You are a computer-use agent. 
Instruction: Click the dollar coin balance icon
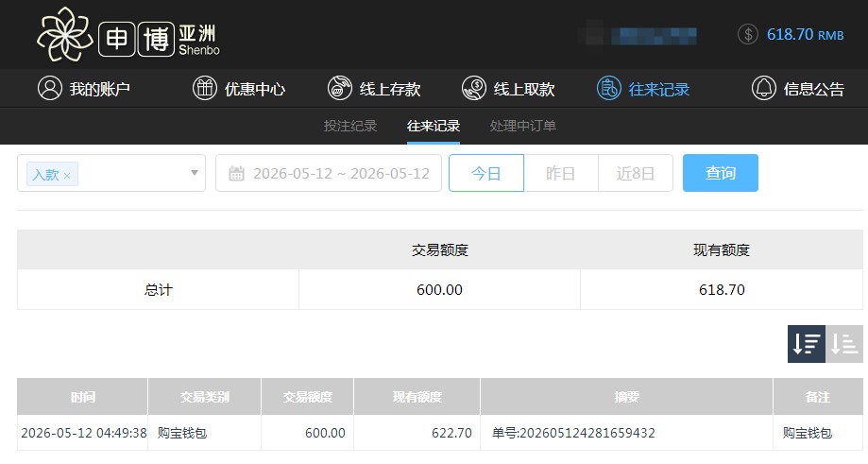point(748,34)
